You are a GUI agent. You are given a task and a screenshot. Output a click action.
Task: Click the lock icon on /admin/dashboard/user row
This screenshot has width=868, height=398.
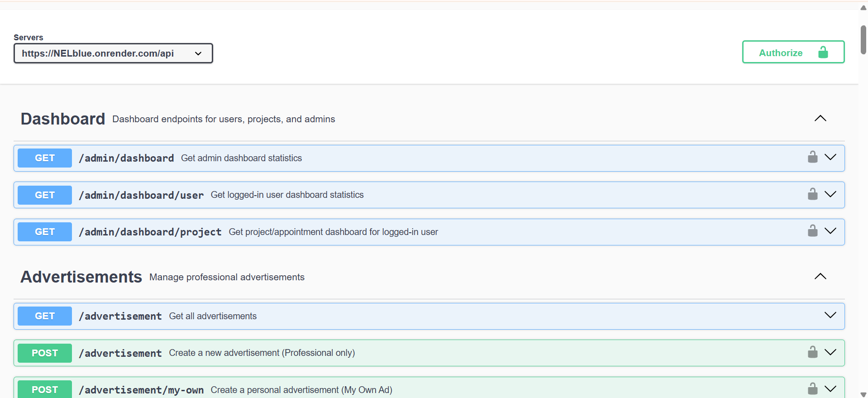(x=812, y=194)
